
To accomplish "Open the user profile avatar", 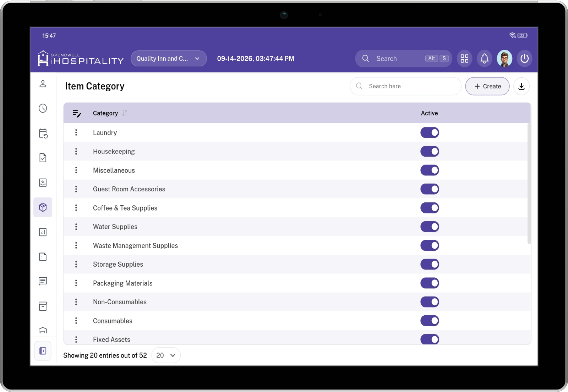I will tap(504, 59).
